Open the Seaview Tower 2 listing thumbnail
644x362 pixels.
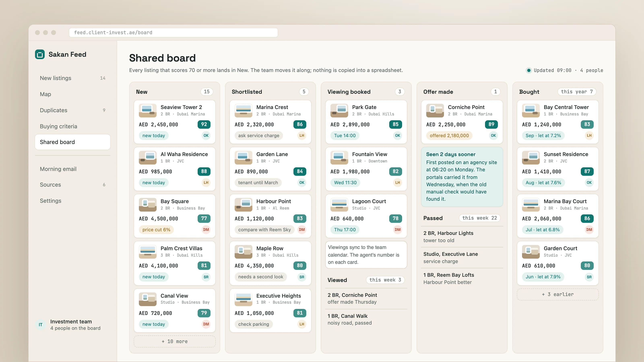pyautogui.click(x=148, y=110)
